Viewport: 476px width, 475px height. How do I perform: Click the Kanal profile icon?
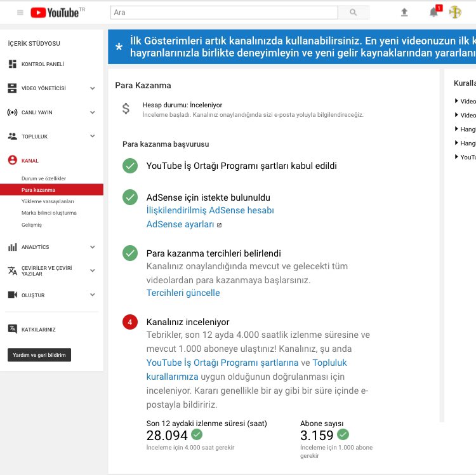tap(13, 160)
